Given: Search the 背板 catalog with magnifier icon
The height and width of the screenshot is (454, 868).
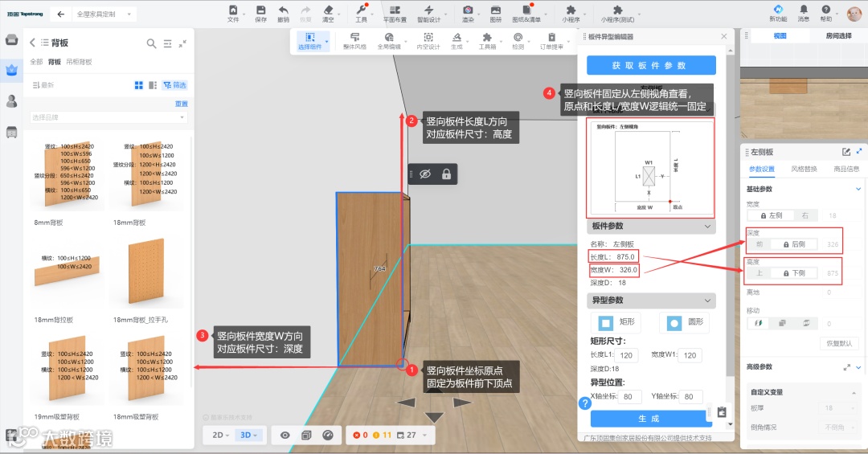Looking at the screenshot, I should tap(151, 43).
